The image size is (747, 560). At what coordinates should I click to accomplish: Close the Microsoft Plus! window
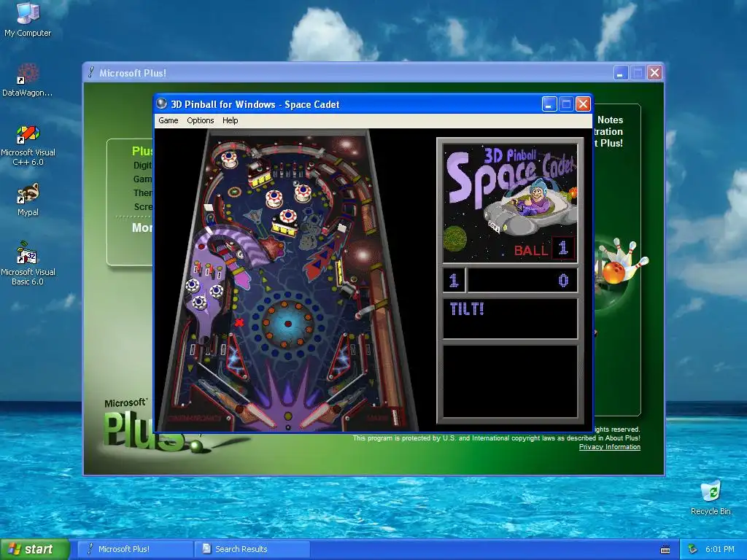click(654, 72)
